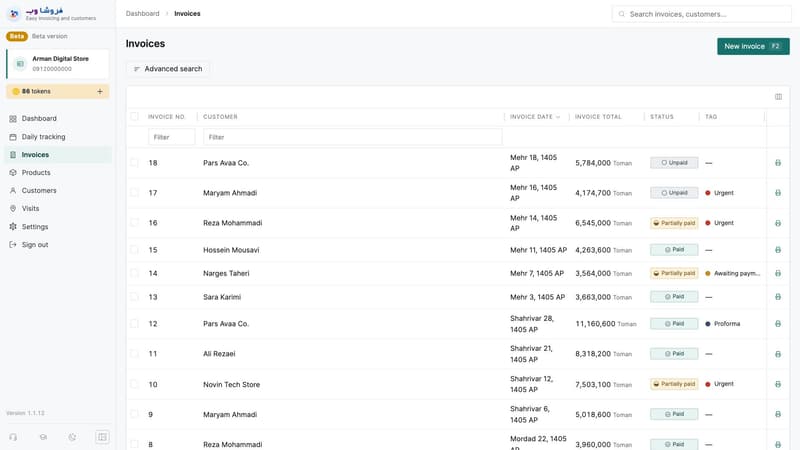
Task: Open Partially paid status for invoice 14
Action: click(674, 273)
